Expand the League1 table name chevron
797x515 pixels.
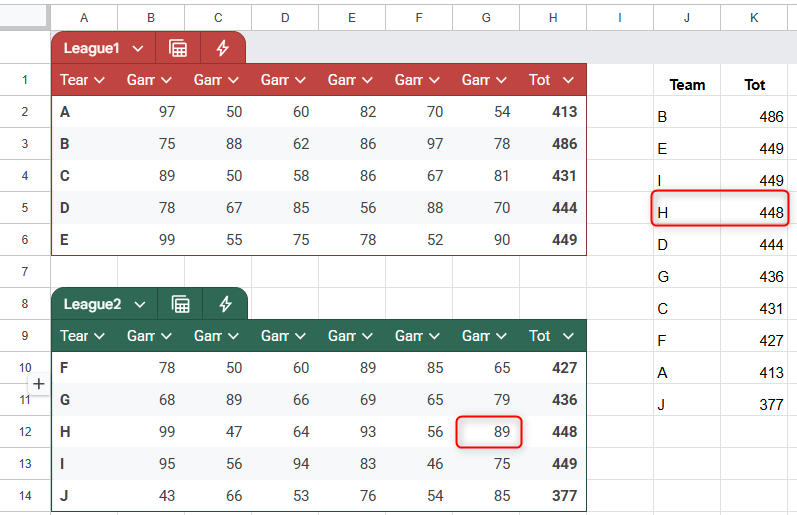point(137,48)
